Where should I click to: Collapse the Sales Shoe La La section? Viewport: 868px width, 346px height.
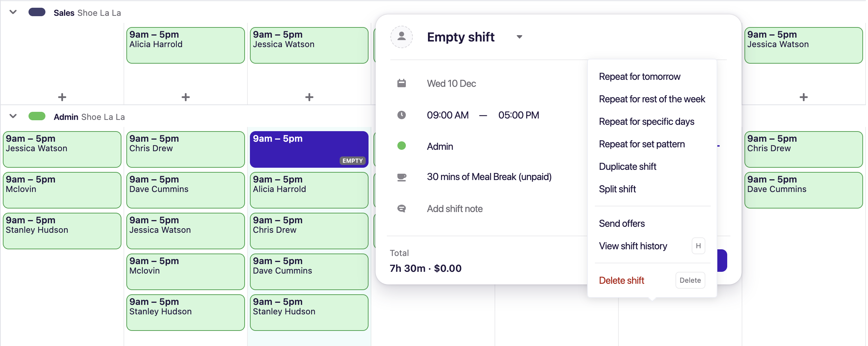[x=13, y=12]
